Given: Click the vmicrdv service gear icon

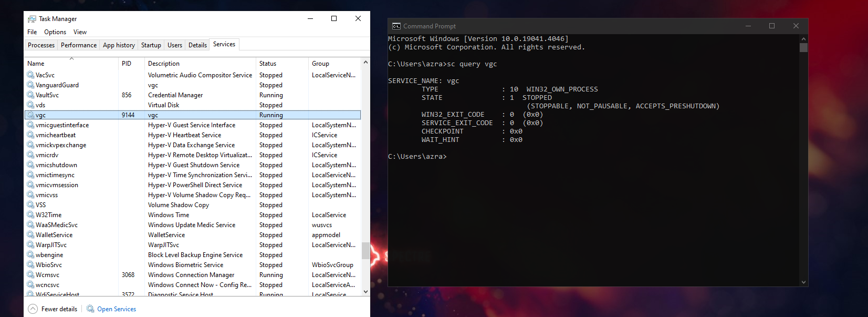Looking at the screenshot, I should (30, 155).
